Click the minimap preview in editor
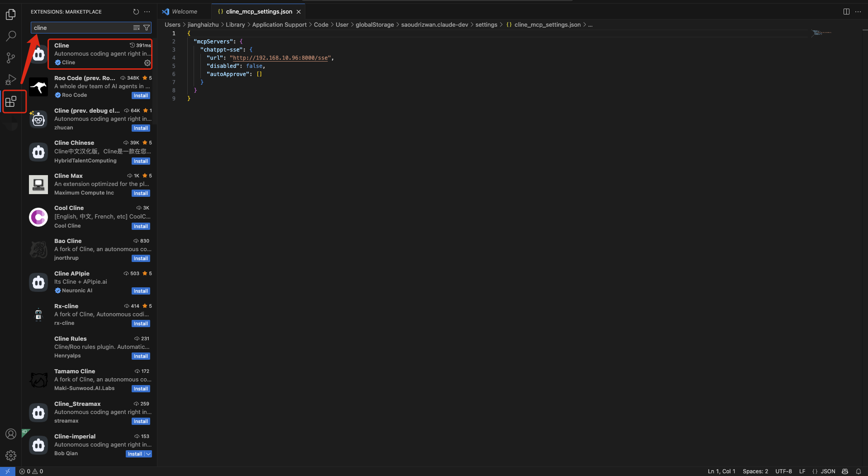The image size is (868, 476). coord(822,33)
